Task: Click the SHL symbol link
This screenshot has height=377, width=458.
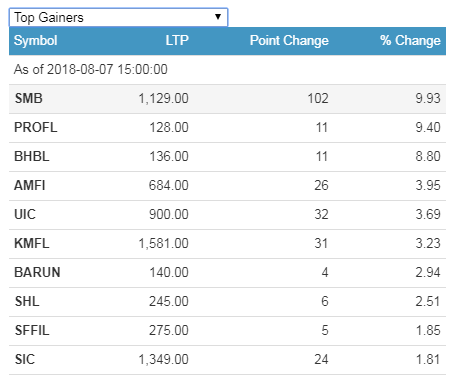Action: [27, 301]
